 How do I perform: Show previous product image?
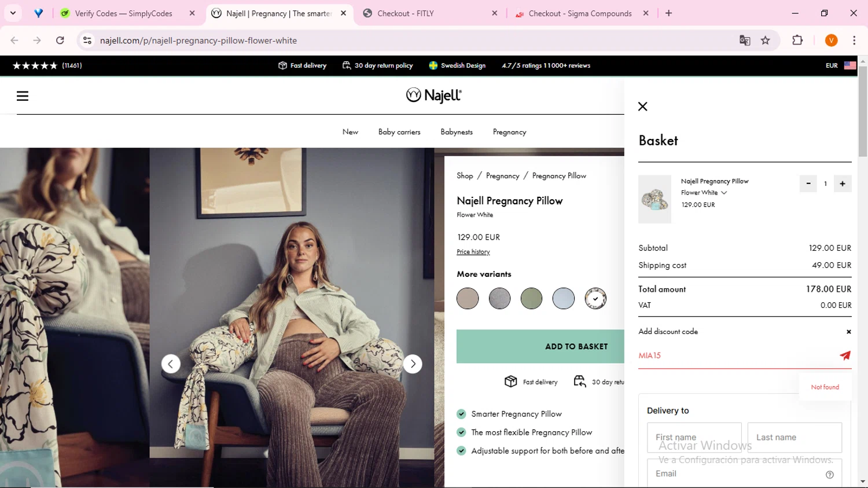coord(171,364)
